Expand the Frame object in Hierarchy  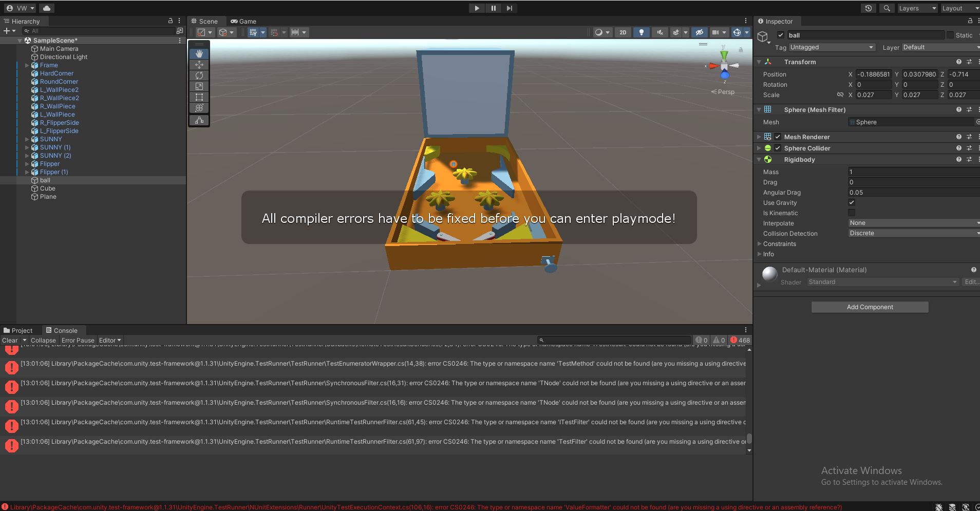[27, 65]
